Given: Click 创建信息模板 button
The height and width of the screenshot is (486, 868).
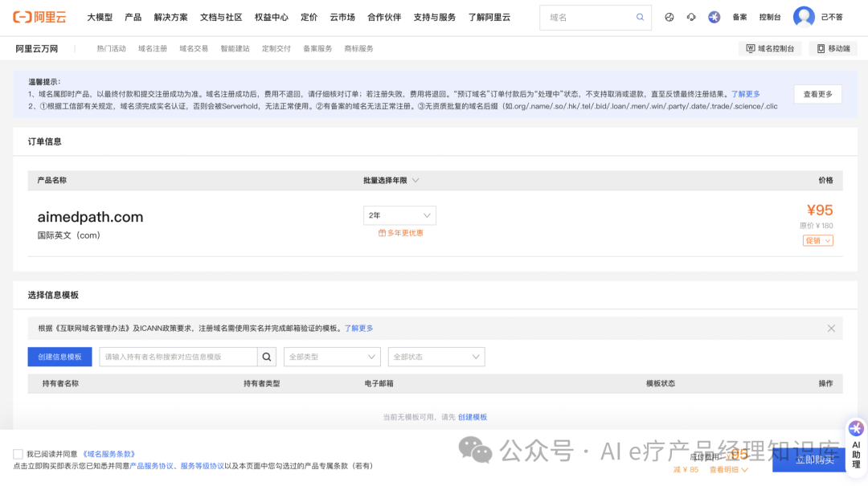Looking at the screenshot, I should point(59,357).
